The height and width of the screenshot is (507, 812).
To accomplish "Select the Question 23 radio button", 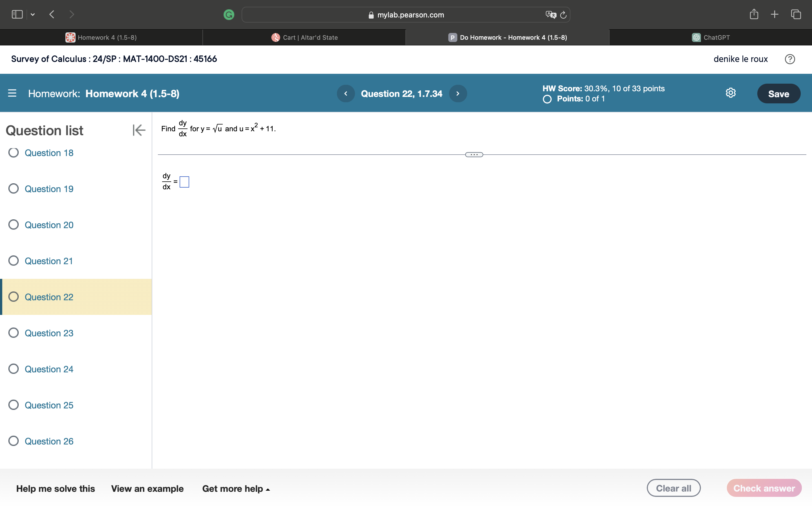I will 14,332.
